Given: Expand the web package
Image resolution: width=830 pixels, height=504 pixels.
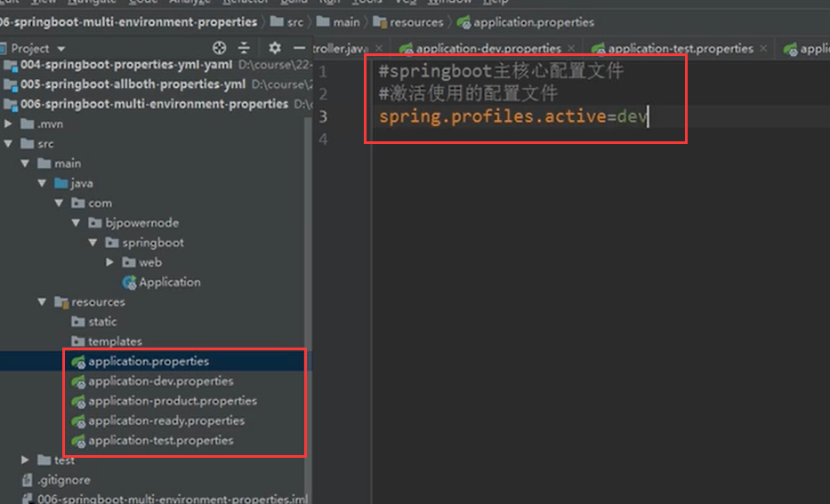Looking at the screenshot, I should coord(110,262).
